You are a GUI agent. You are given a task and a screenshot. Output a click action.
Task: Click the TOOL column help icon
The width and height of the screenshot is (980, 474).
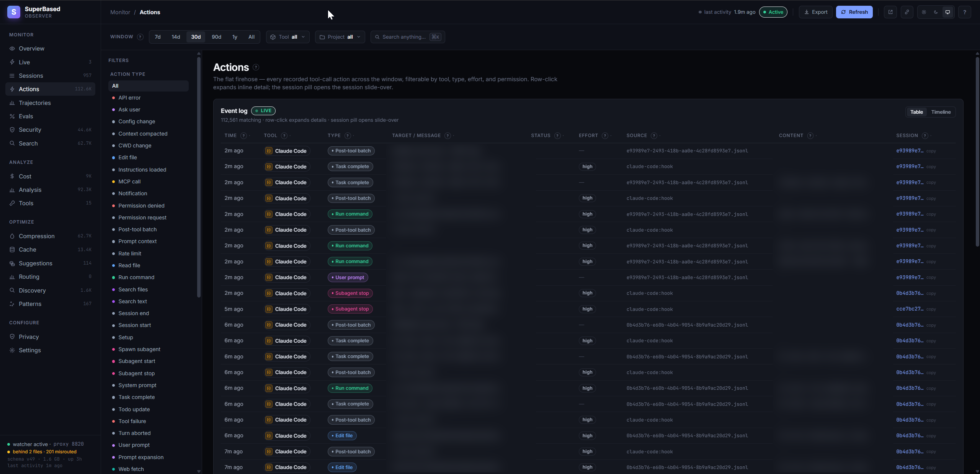[284, 136]
